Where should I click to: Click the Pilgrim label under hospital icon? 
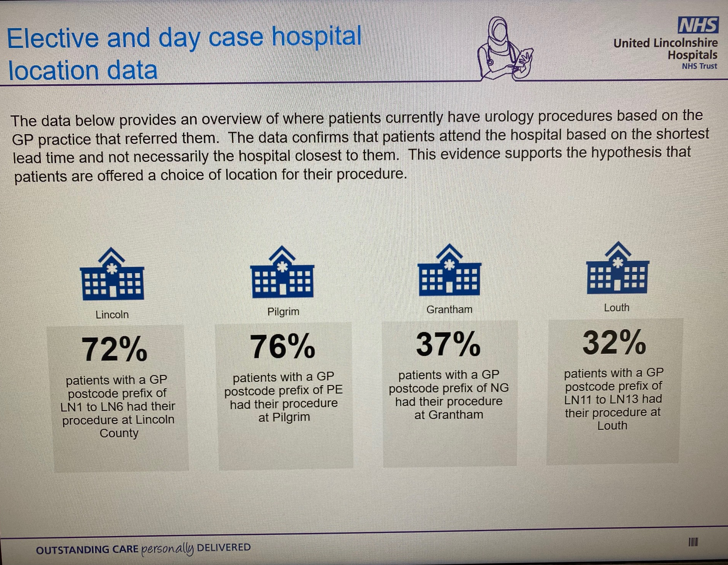[x=283, y=312]
